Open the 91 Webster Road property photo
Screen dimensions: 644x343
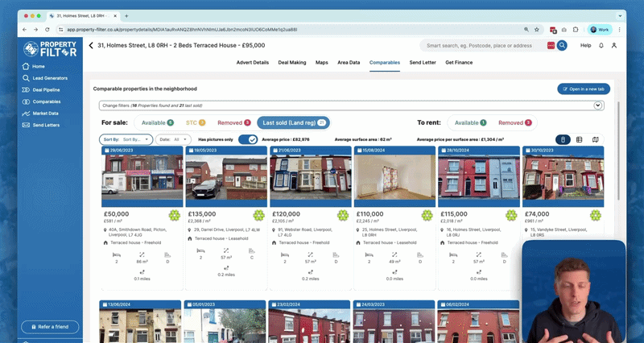tap(311, 177)
